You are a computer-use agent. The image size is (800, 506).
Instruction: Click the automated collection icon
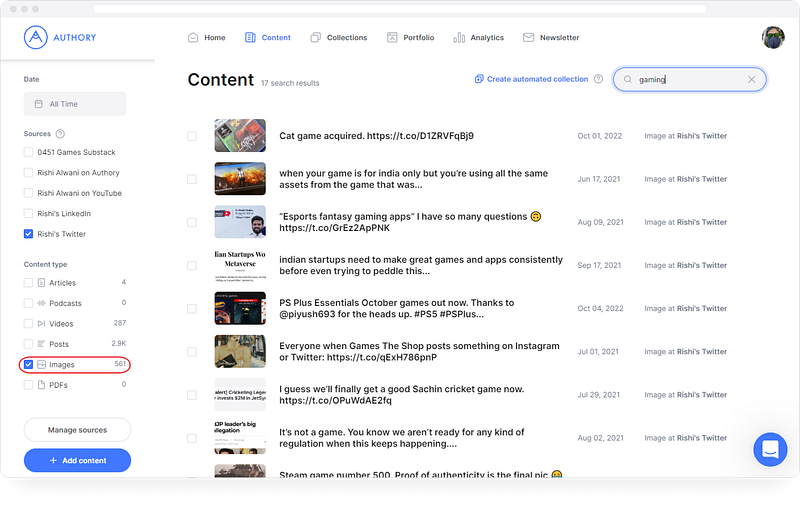(479, 79)
